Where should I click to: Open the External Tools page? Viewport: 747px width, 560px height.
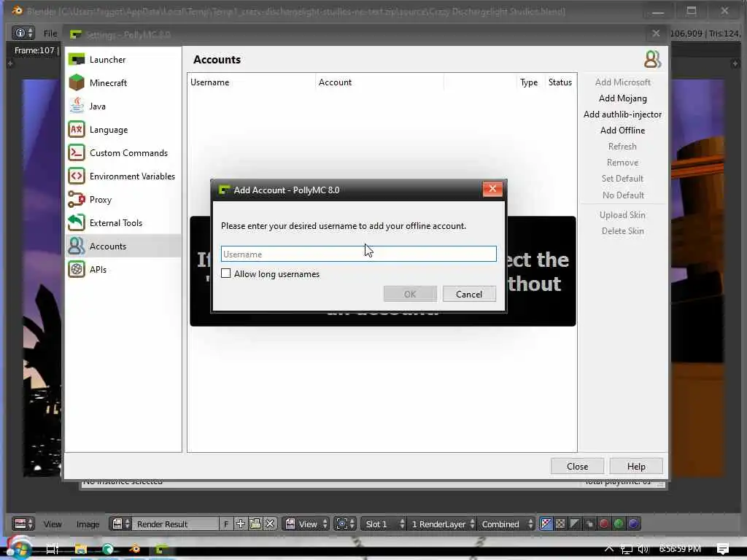(x=123, y=223)
